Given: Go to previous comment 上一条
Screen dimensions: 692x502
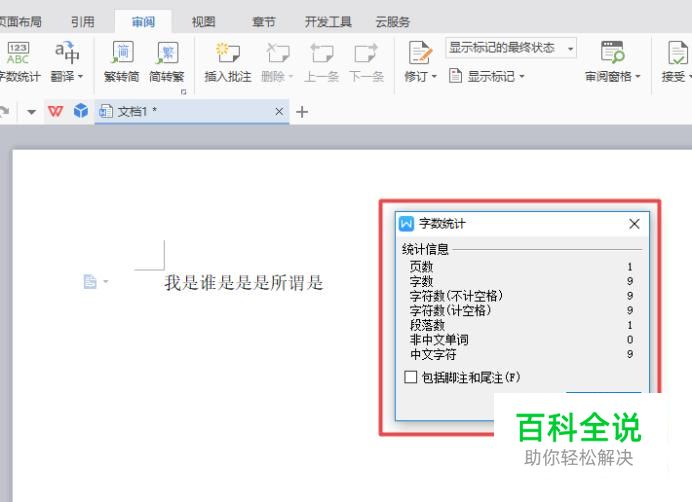Looking at the screenshot, I should (x=321, y=62).
